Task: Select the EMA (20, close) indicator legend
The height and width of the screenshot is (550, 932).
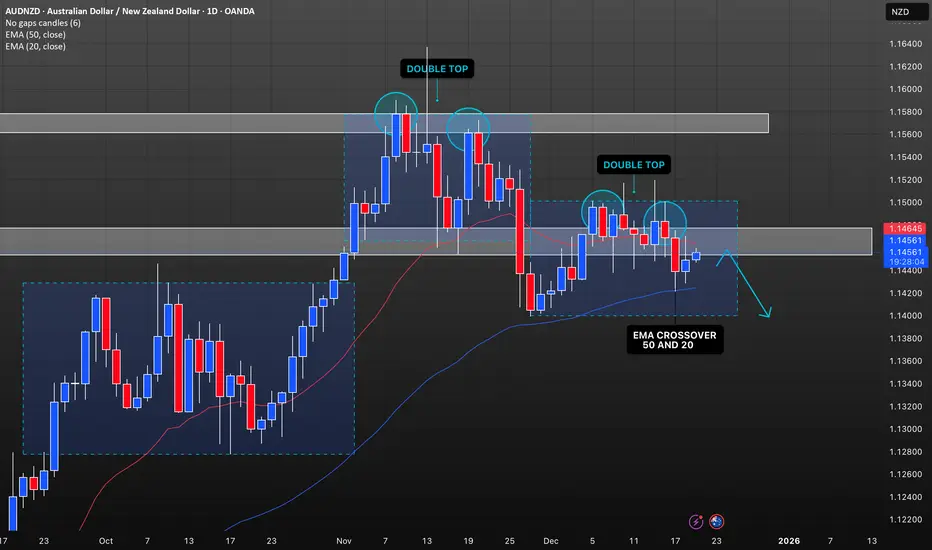Action: (36, 46)
